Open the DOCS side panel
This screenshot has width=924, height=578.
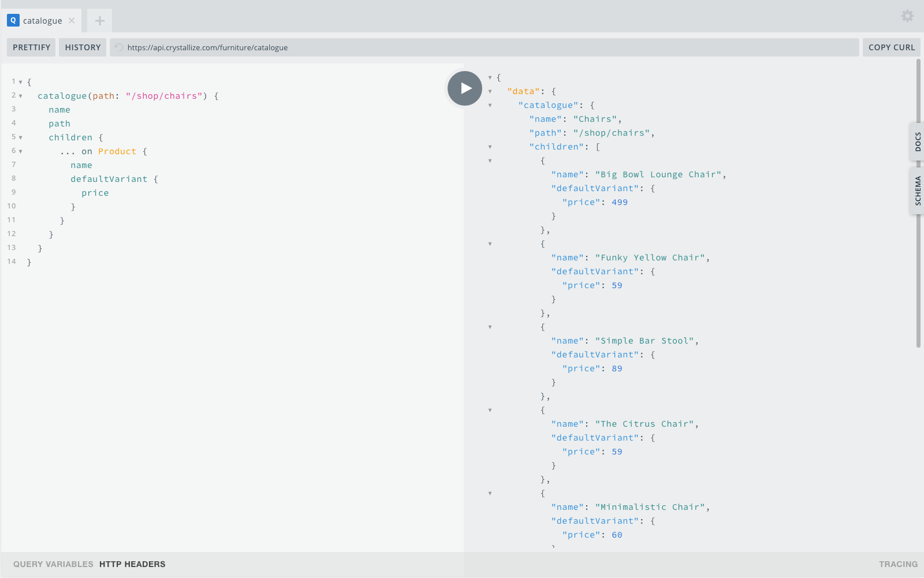[x=917, y=141]
